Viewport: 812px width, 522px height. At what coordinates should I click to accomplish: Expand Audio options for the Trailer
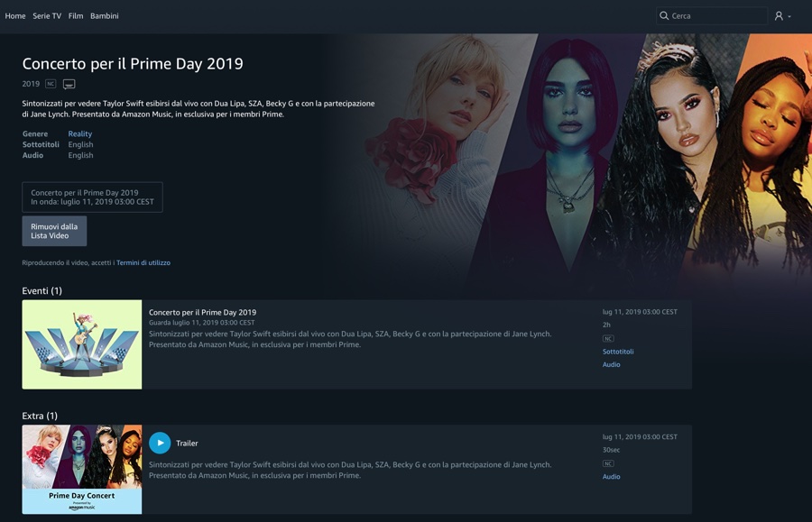pos(612,476)
